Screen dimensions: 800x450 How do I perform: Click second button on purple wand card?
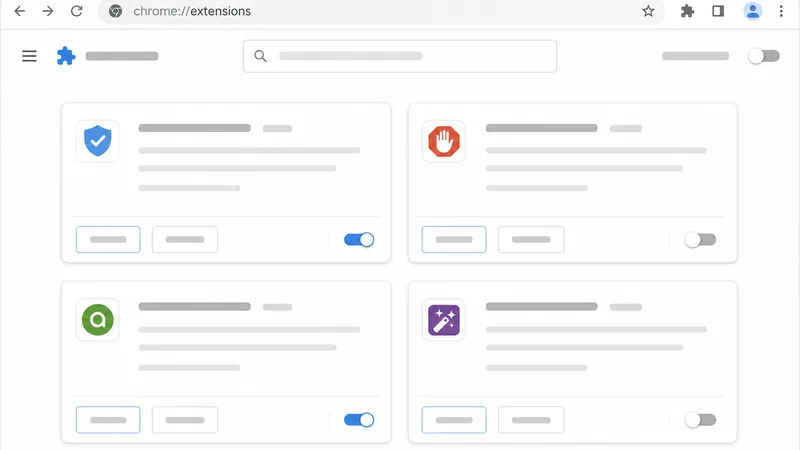pyautogui.click(x=531, y=420)
